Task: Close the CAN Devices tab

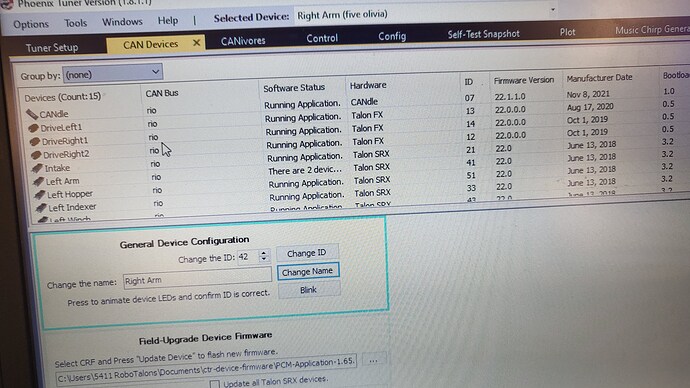Action: (196, 43)
